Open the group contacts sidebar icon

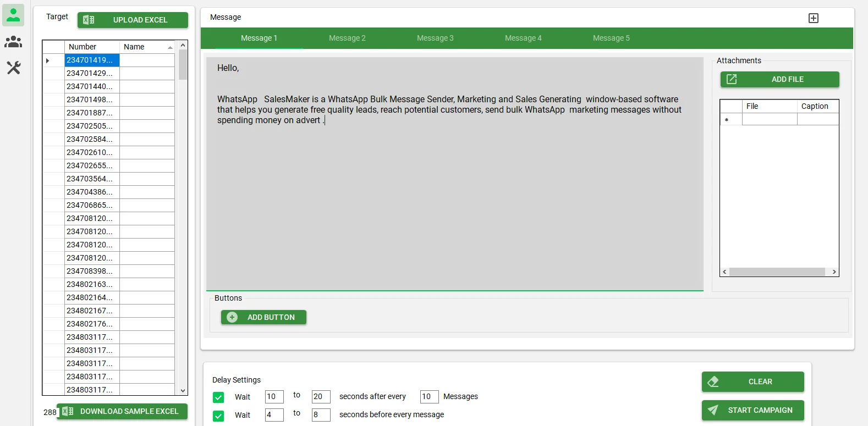click(13, 42)
